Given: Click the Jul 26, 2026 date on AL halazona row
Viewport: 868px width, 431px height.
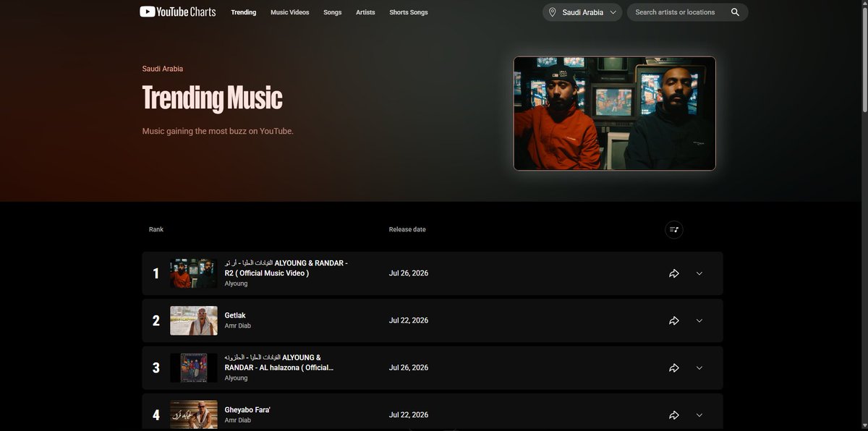Looking at the screenshot, I should [409, 367].
